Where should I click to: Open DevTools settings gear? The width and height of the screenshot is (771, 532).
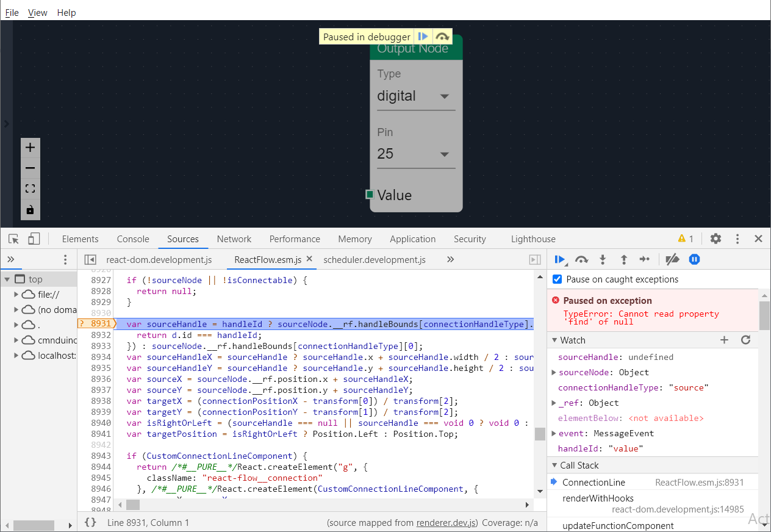pos(715,239)
